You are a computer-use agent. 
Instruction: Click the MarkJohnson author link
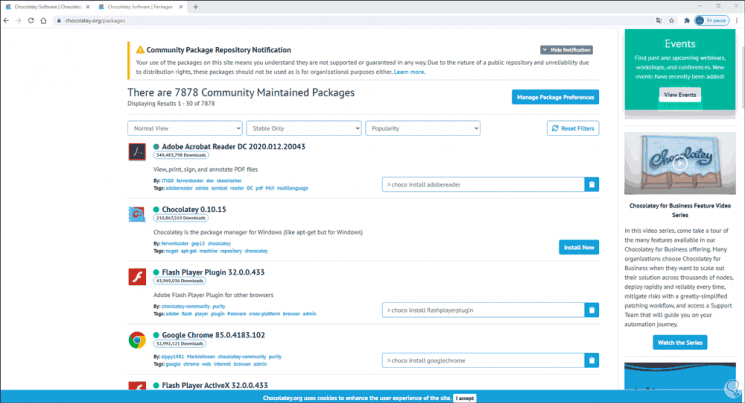tap(201, 356)
